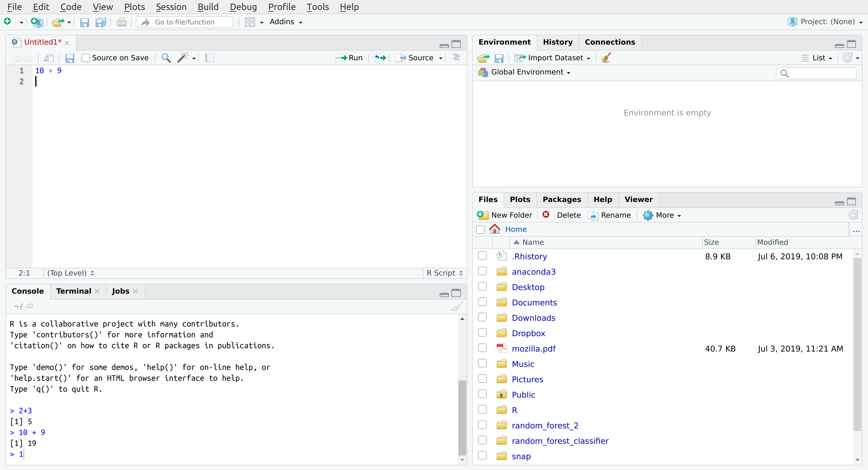Open the Import Dataset dropdown

click(x=552, y=58)
